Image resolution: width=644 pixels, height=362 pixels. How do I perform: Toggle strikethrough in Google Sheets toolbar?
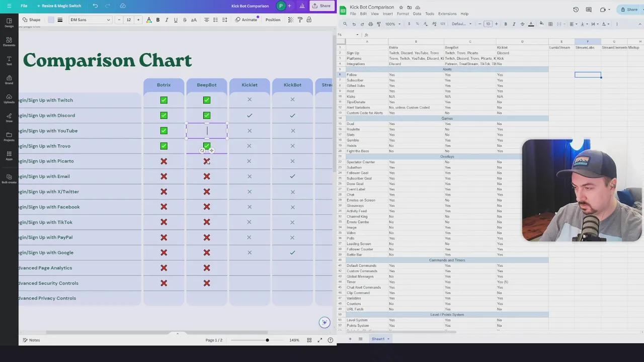click(523, 24)
